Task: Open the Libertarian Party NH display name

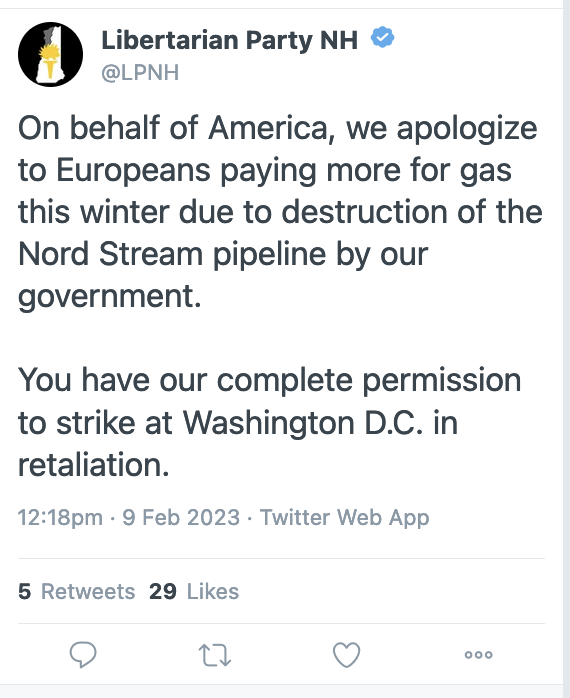Action: (230, 40)
